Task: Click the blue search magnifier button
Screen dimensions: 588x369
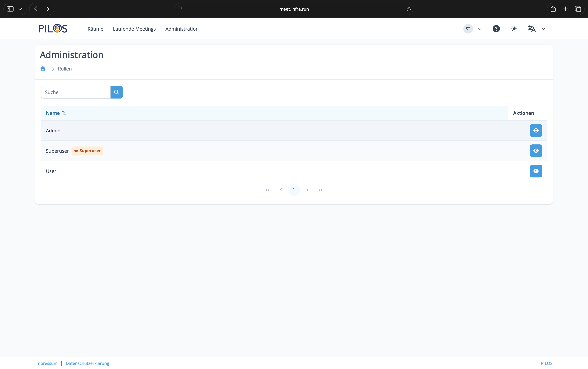Action: (116, 92)
